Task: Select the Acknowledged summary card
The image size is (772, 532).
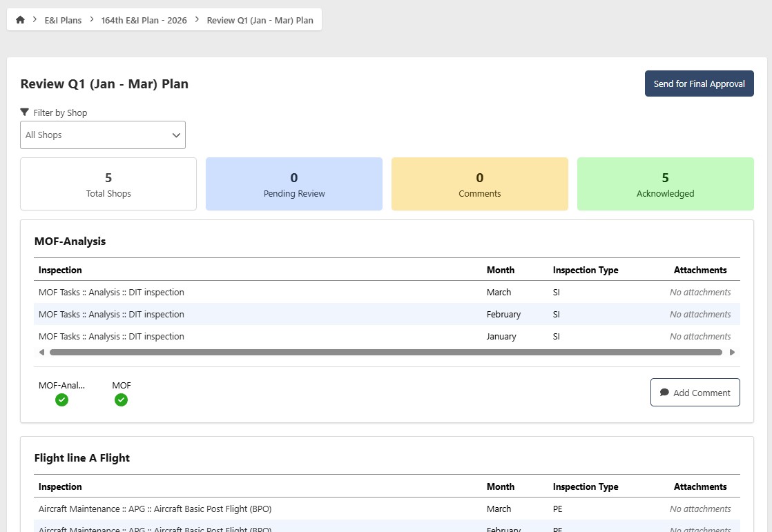Action: 665,184
